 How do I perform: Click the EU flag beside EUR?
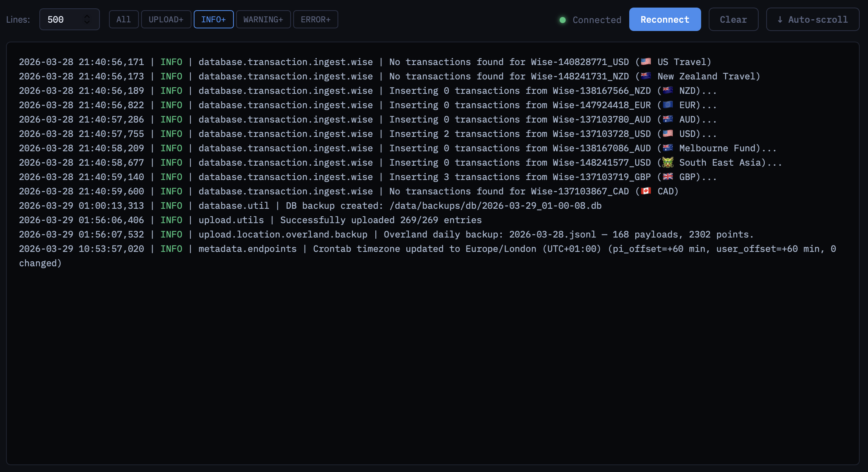point(668,105)
